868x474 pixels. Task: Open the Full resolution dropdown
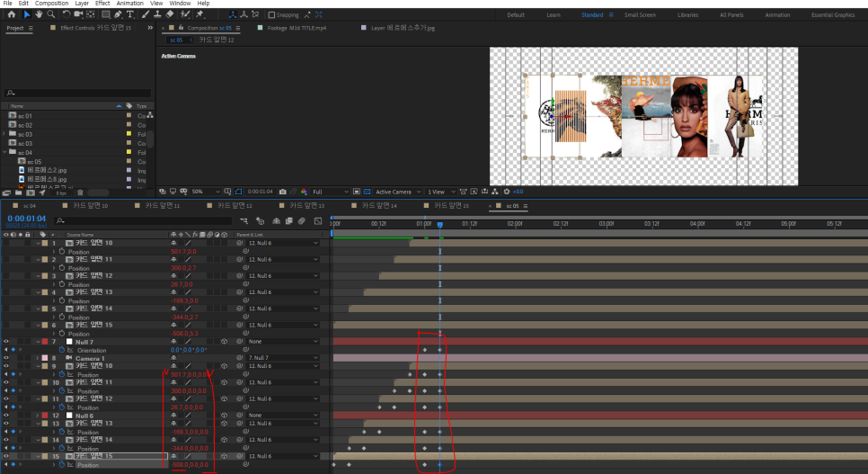point(331,192)
